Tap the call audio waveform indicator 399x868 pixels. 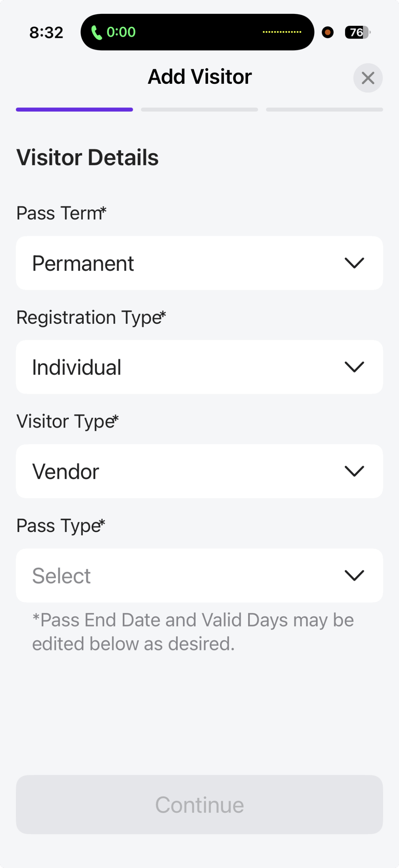(x=282, y=32)
